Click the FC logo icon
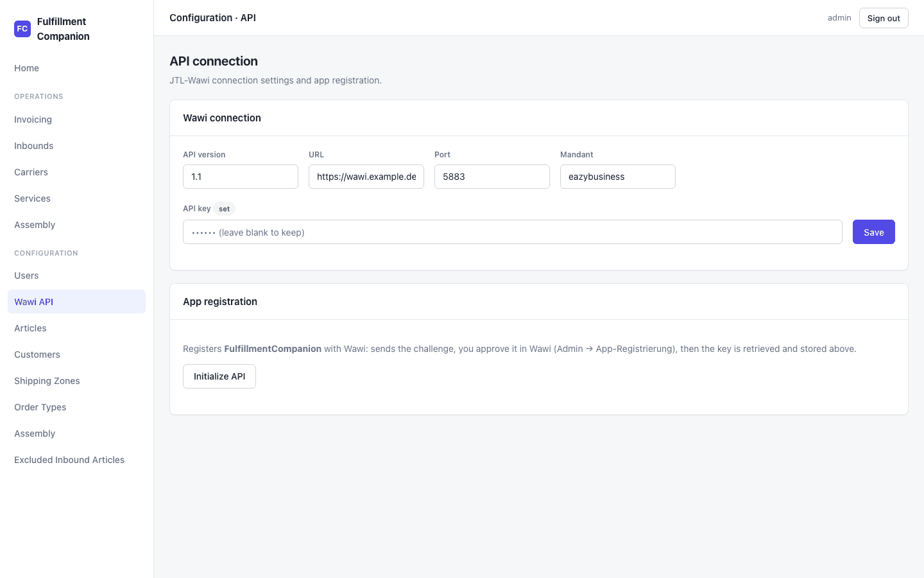The height and width of the screenshot is (578, 924). [22, 29]
